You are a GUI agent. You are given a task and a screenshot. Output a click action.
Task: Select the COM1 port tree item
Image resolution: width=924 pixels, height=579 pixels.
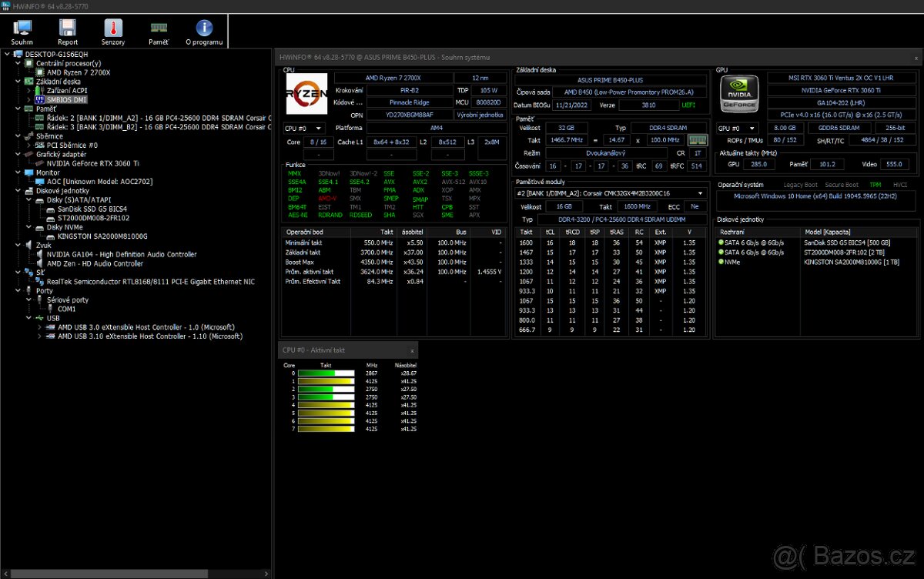[x=67, y=309]
